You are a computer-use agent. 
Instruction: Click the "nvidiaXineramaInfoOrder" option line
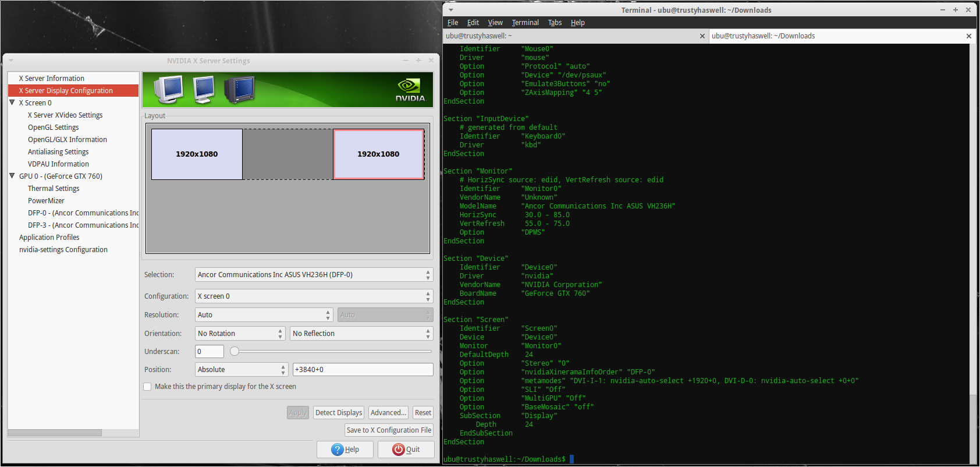click(558, 372)
